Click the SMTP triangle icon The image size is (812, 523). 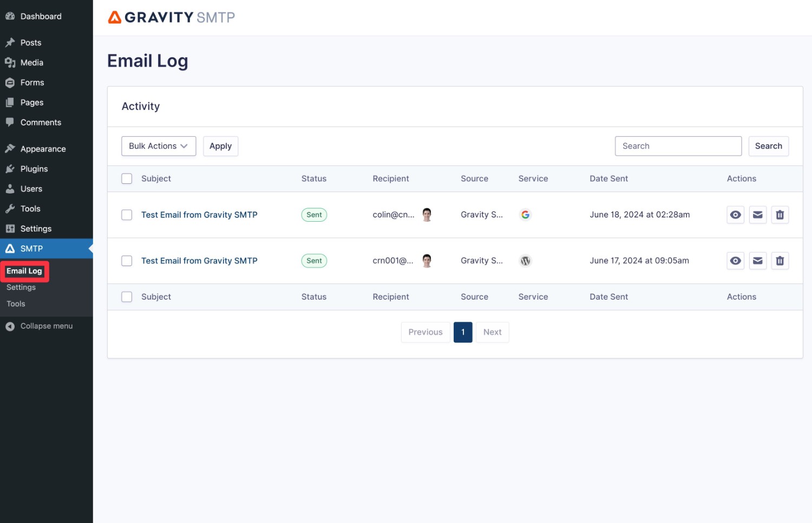[10, 249]
